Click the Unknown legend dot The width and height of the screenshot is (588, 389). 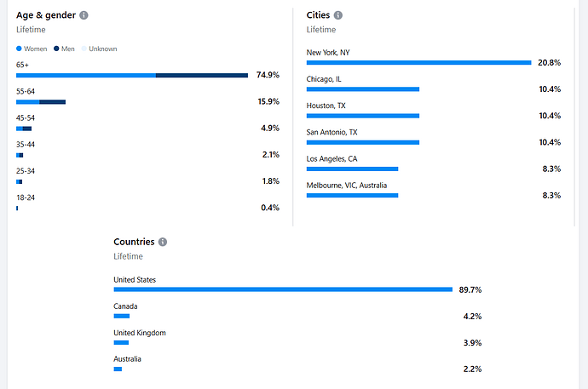coord(84,49)
